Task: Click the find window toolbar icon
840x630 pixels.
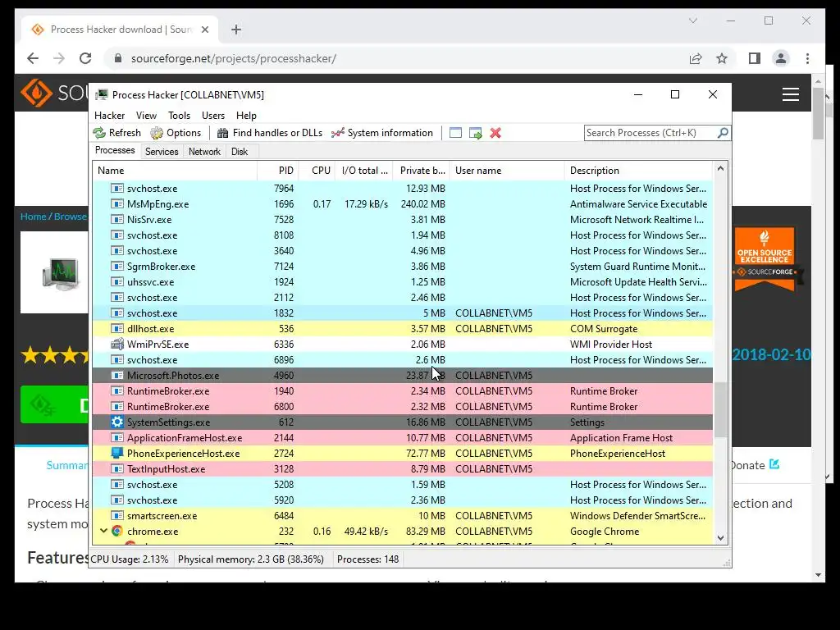Action: 455,133
